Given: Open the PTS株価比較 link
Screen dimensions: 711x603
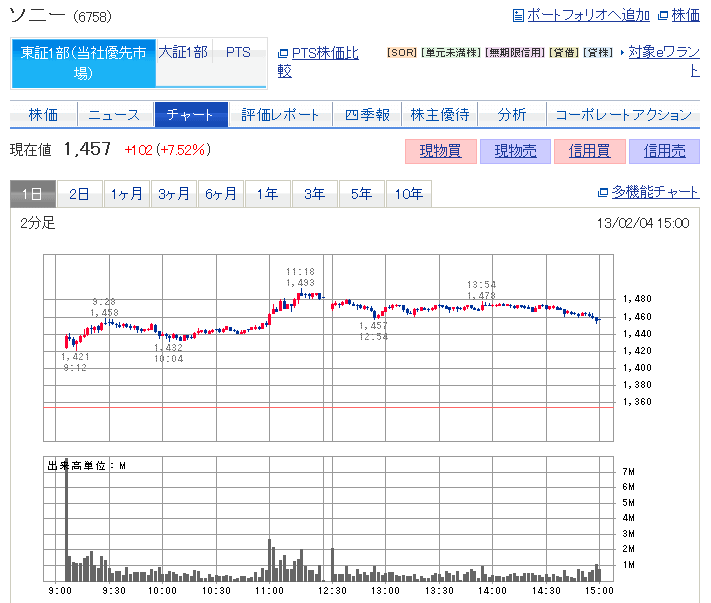Looking at the screenshot, I should click(318, 62).
